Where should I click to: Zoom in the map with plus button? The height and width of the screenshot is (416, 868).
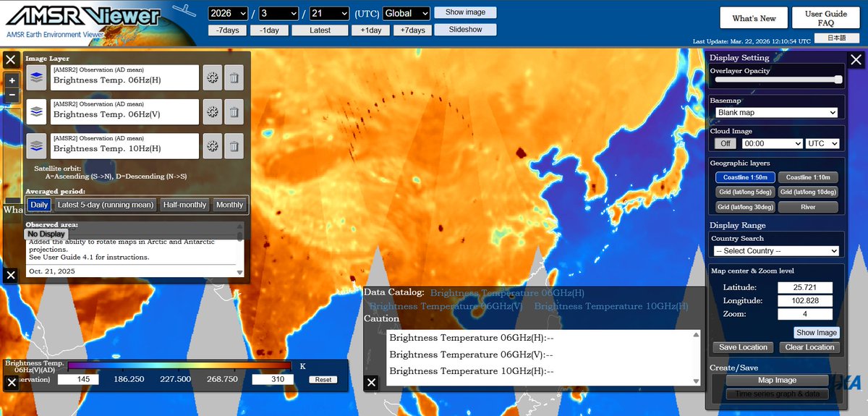pyautogui.click(x=12, y=81)
